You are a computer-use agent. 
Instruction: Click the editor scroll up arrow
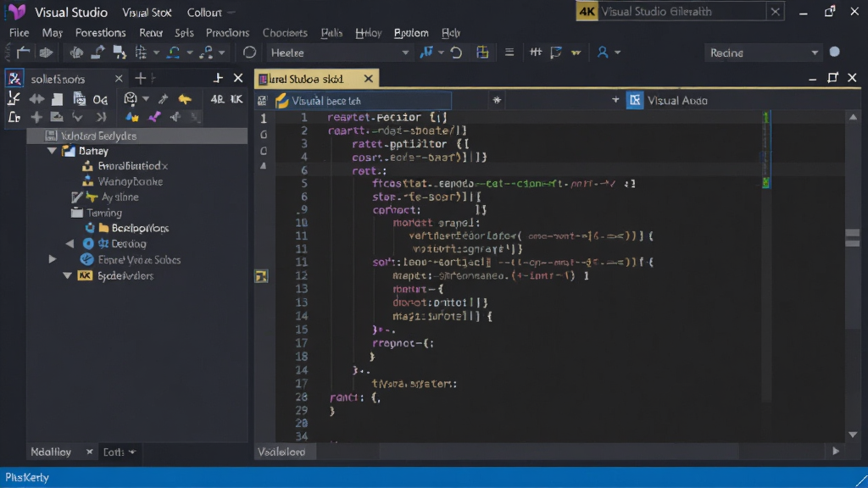(853, 117)
